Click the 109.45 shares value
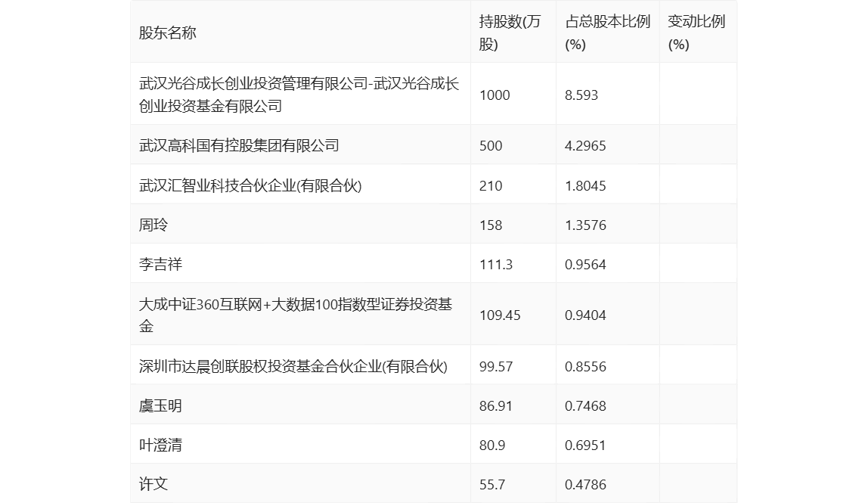Screen dimensions: 868x503 (500, 315)
